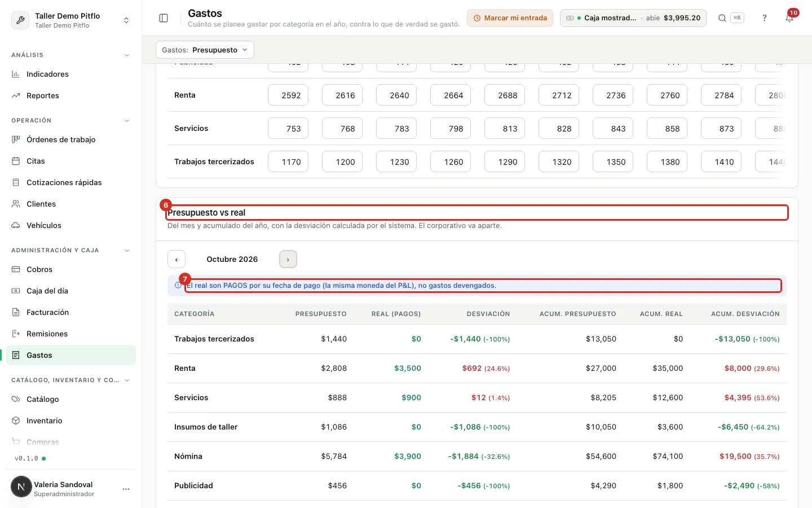
Task: Click the Catálogo tag icon
Action: pyautogui.click(x=16, y=399)
